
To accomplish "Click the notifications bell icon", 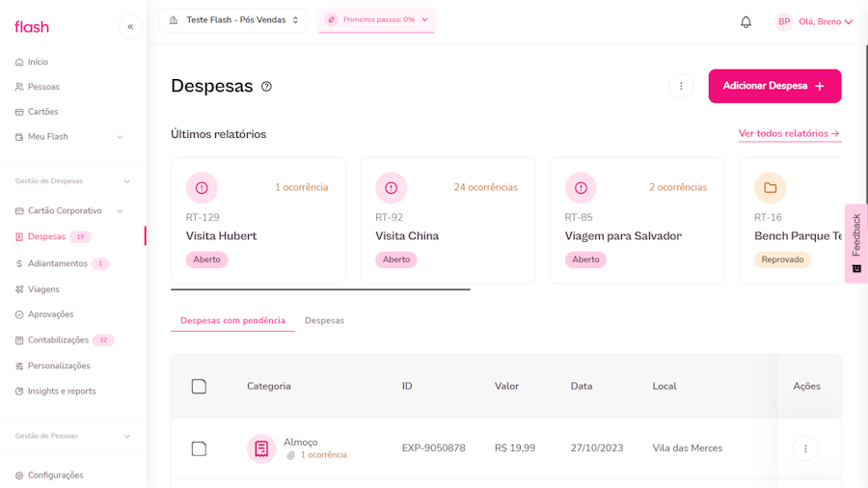I will [x=746, y=22].
